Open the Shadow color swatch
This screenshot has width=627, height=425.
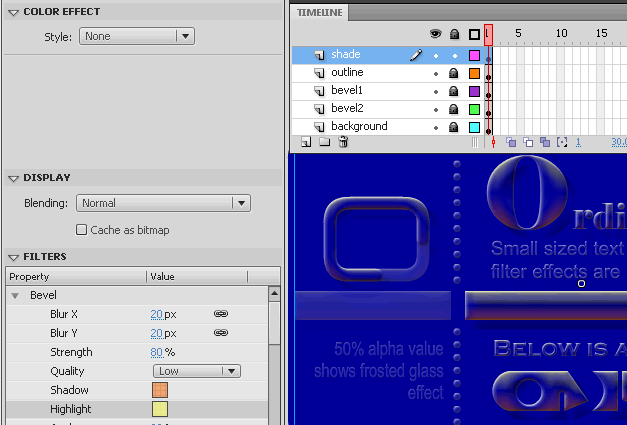(x=159, y=390)
